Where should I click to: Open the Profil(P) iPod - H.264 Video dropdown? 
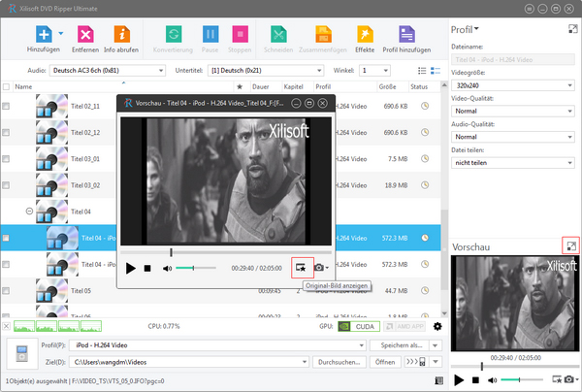click(x=217, y=345)
